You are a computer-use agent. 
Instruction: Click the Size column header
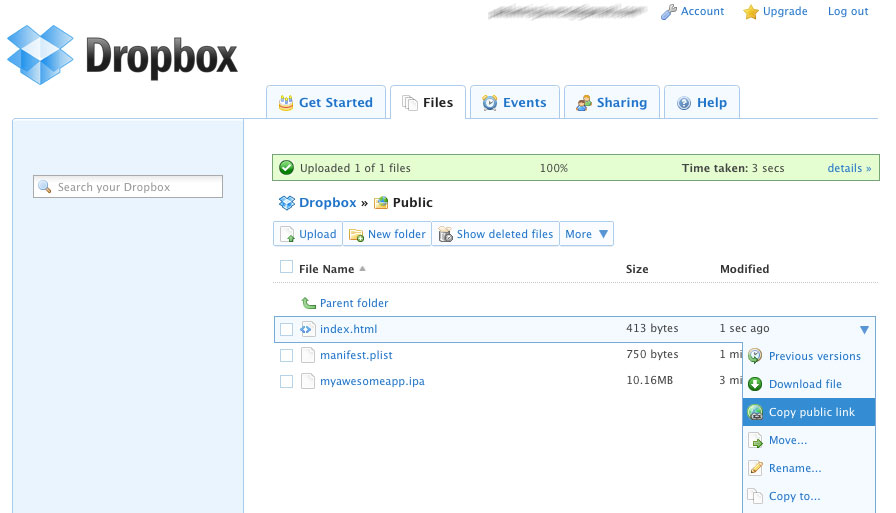point(637,269)
